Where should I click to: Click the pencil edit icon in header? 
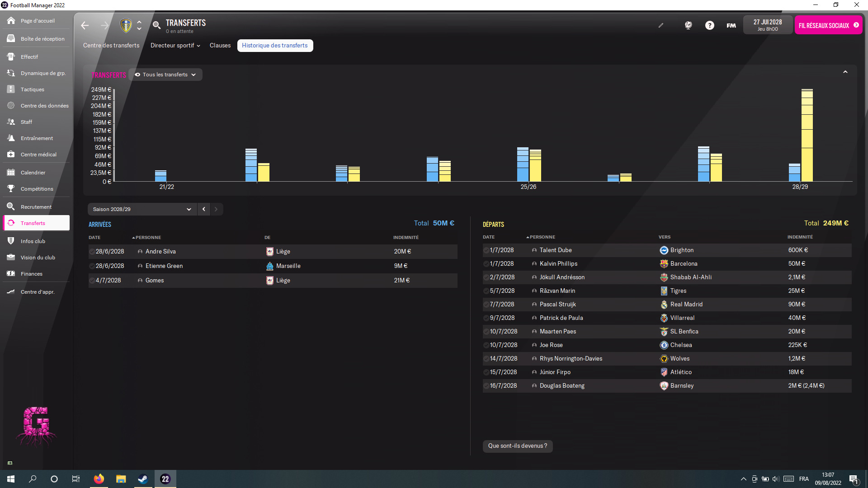pyautogui.click(x=661, y=25)
